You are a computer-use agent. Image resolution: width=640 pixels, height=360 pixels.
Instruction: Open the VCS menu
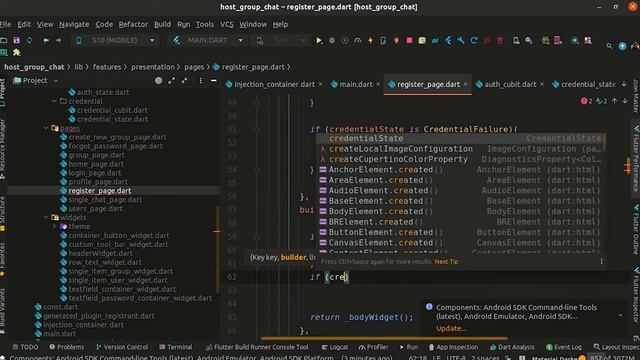coord(227,24)
